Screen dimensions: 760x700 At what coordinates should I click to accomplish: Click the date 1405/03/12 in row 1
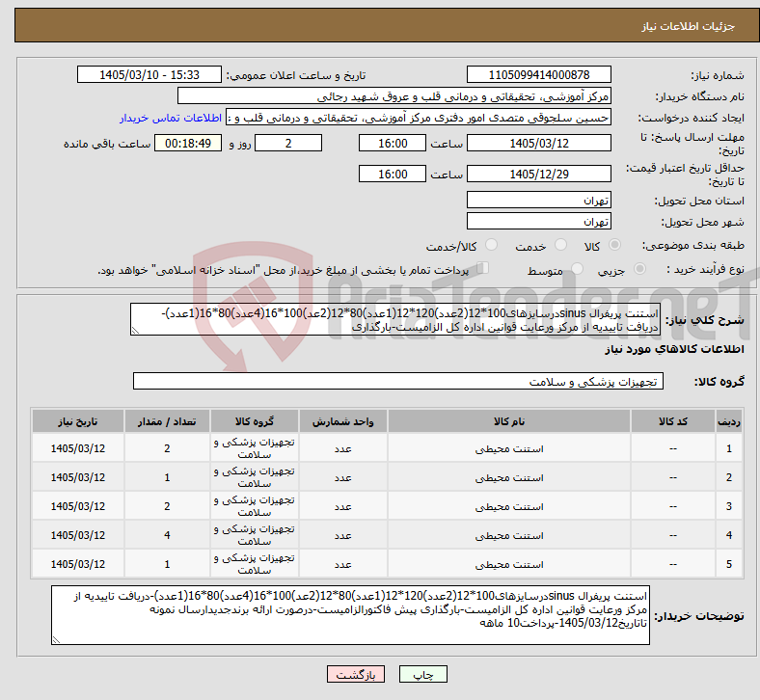(x=78, y=448)
